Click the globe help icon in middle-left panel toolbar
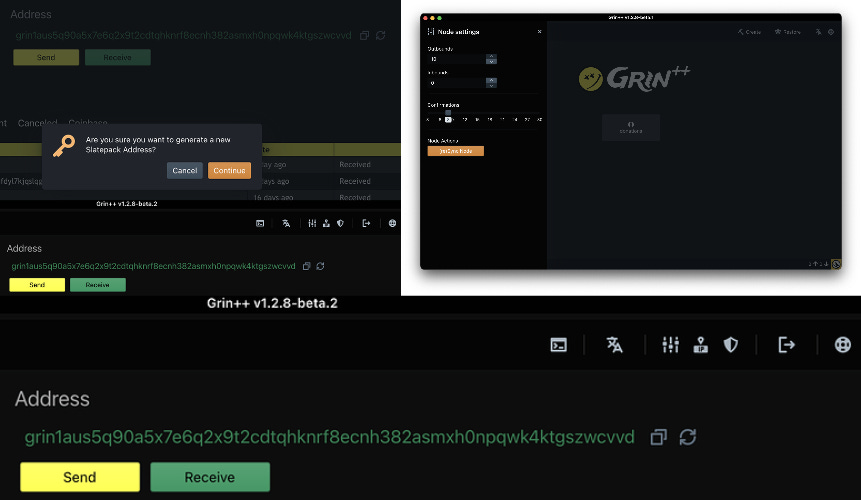Screen dimensions: 861x500 point(392,223)
